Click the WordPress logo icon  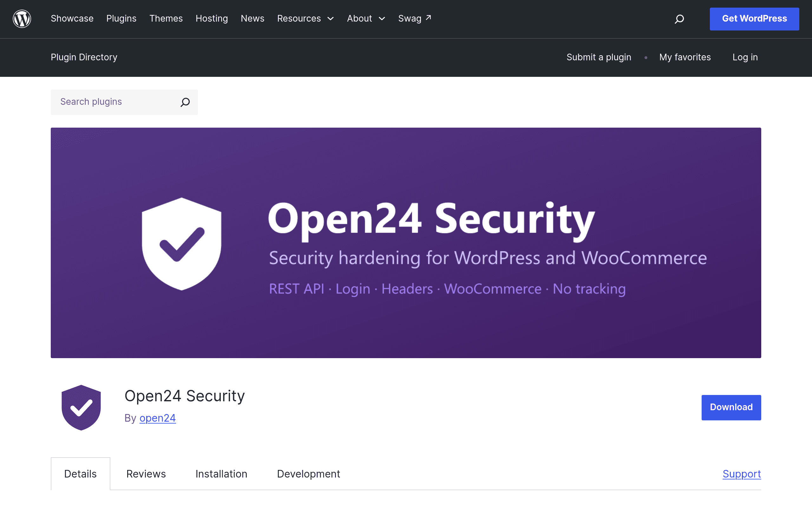22,19
